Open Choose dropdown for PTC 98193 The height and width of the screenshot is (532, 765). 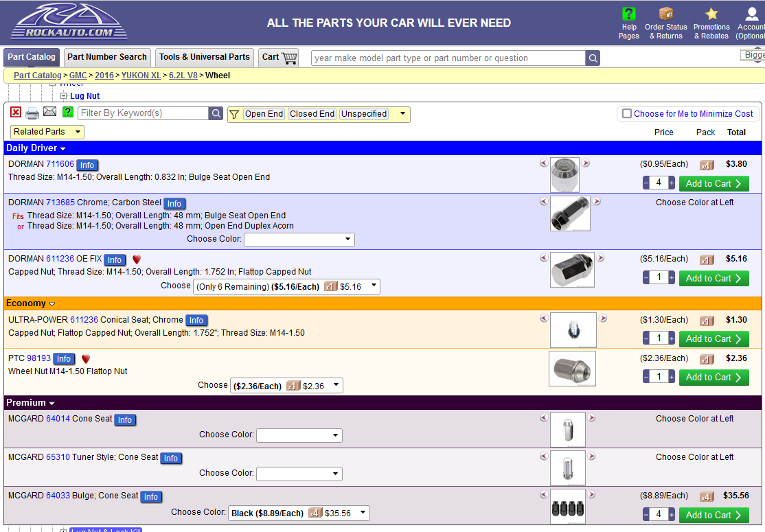[x=286, y=386]
